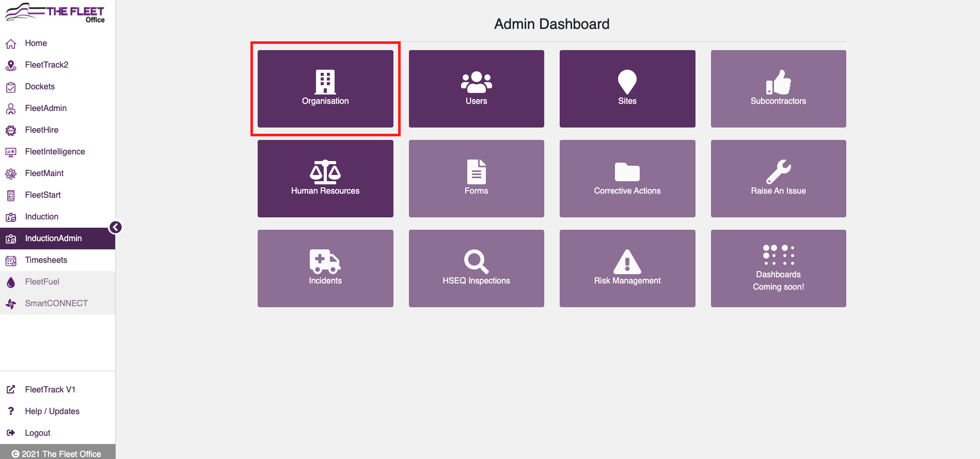Collapse the sidebar with the chevron button
The height and width of the screenshot is (459, 980).
point(116,227)
